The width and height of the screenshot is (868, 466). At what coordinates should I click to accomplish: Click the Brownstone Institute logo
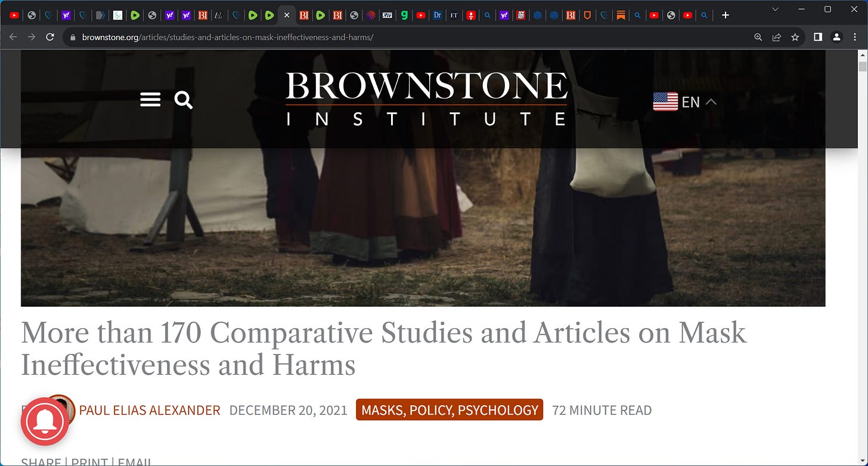click(x=426, y=99)
